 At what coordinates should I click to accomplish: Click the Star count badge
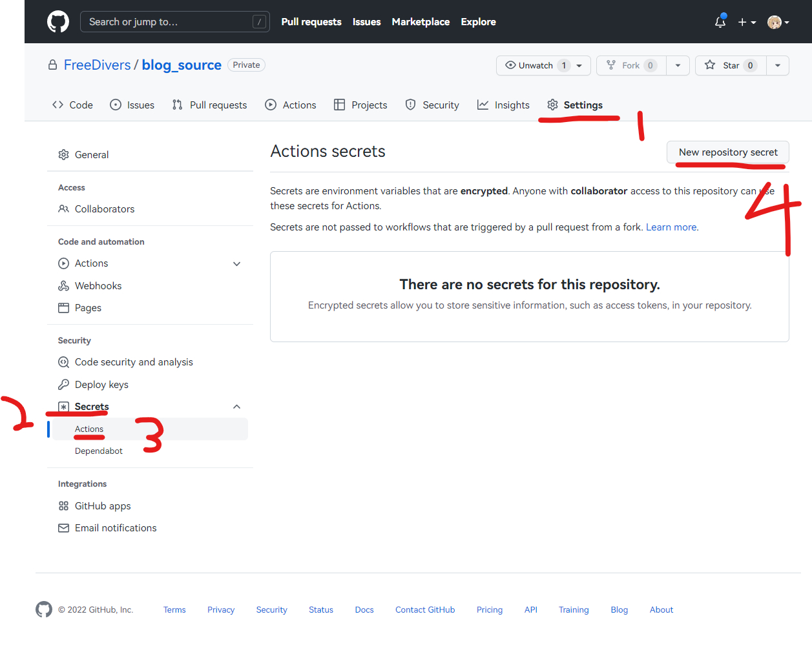[x=750, y=65]
